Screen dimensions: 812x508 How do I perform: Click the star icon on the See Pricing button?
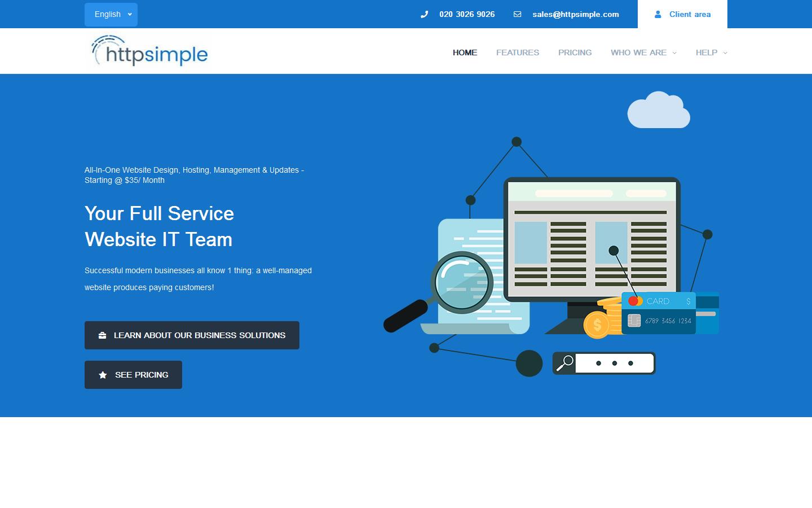(x=102, y=374)
